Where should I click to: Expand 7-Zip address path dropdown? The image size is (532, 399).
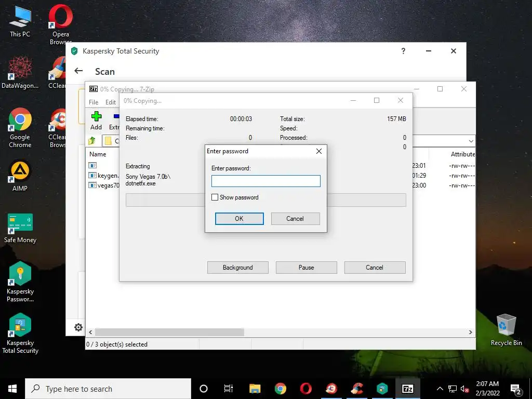(x=471, y=141)
